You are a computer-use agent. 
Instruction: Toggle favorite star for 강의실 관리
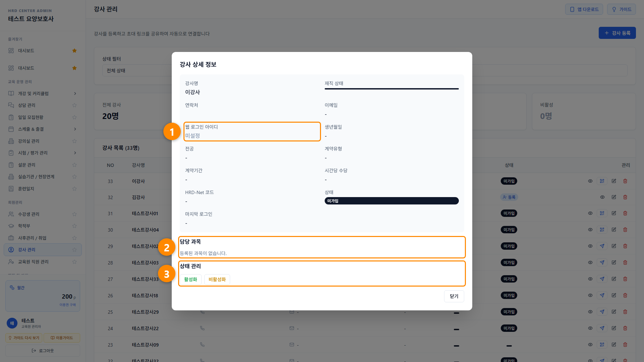[74, 141]
